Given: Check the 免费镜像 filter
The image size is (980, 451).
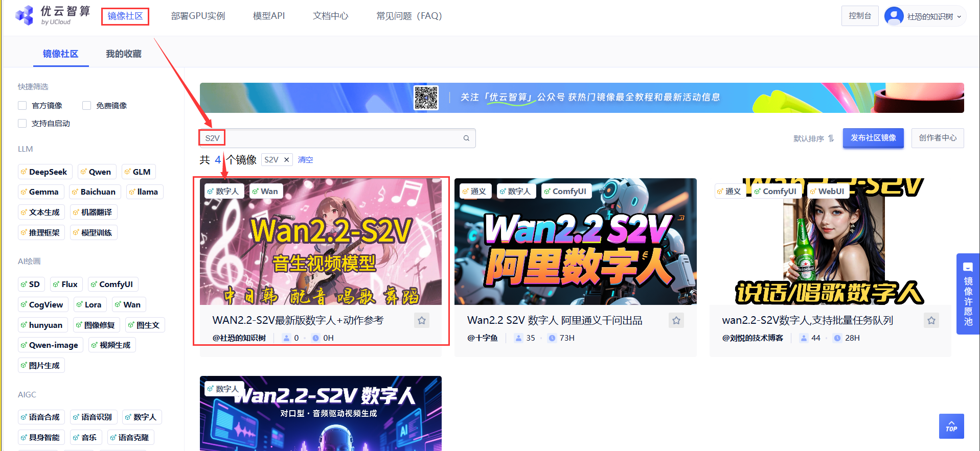Looking at the screenshot, I should pyautogui.click(x=87, y=106).
